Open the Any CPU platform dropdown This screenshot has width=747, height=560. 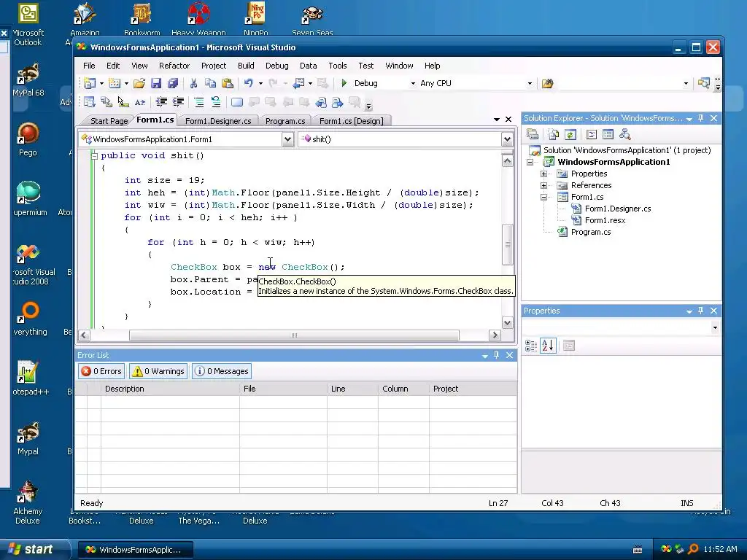click(530, 83)
